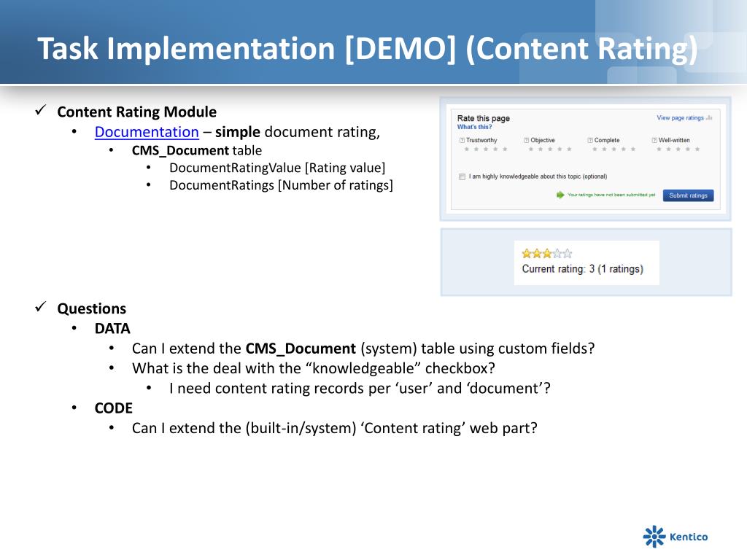Click the "Questions" heading

click(x=91, y=308)
